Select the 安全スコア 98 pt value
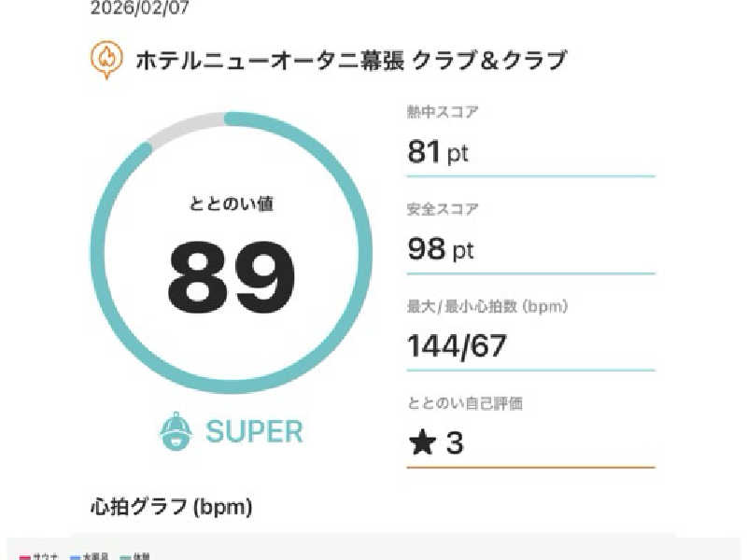This screenshot has width=747, height=560. point(441,249)
